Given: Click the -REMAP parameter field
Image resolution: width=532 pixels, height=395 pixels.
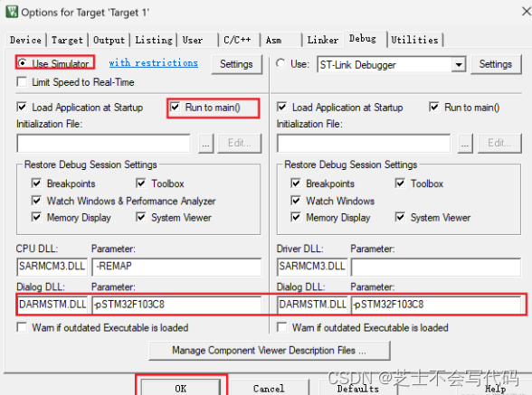Looking at the screenshot, I should [x=176, y=267].
